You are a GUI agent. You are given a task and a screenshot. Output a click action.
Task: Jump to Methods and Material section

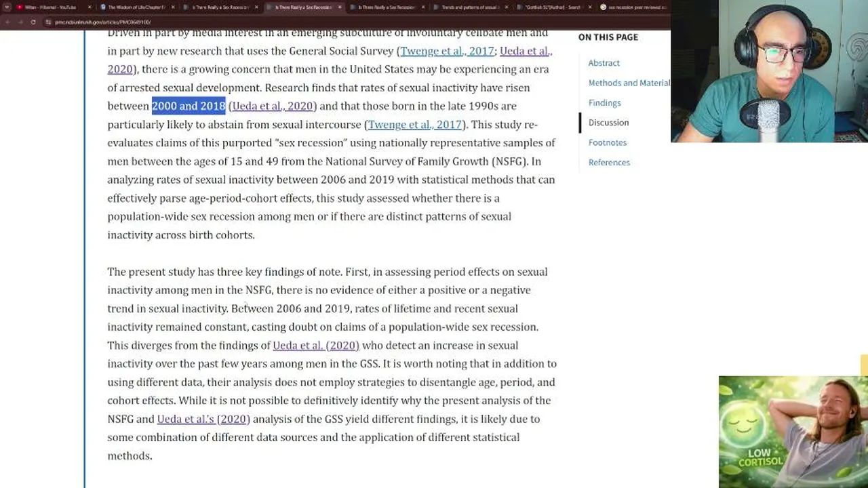click(629, 83)
